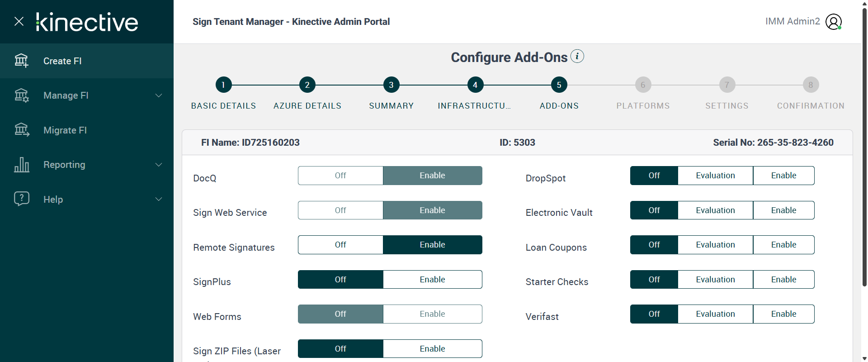Expand the Help menu chevron
This screenshot has width=868, height=362.
pyautogui.click(x=159, y=199)
